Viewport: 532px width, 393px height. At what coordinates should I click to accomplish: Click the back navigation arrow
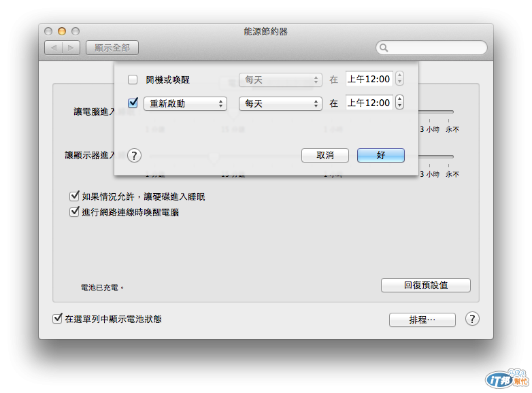[x=54, y=48]
